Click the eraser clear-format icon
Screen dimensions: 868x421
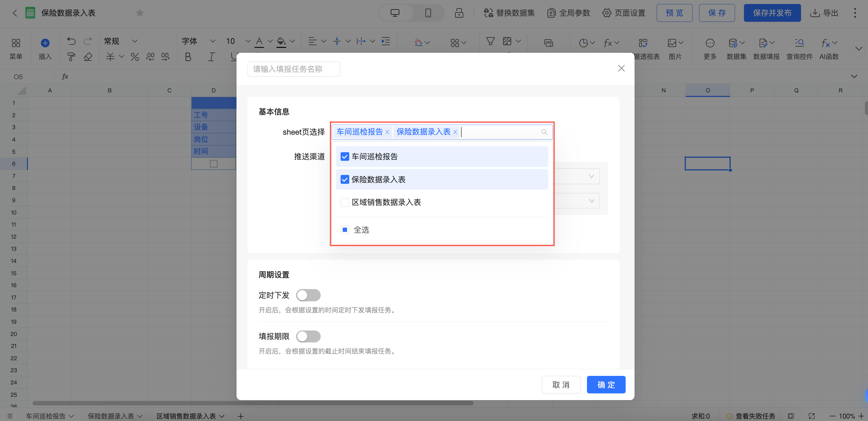coord(88,56)
